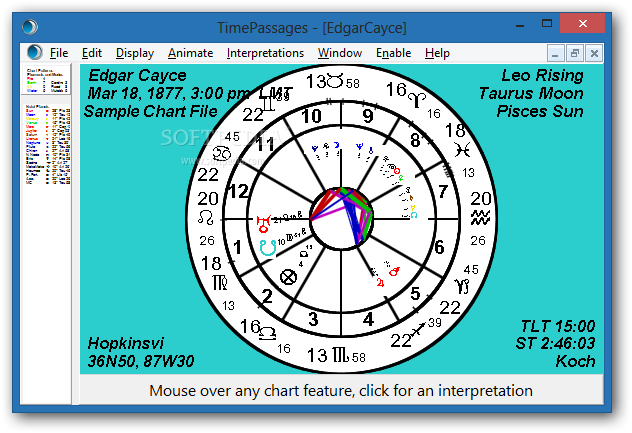The height and width of the screenshot is (433, 632).
Task: Click the Taurus Moon label
Action: pos(531,93)
